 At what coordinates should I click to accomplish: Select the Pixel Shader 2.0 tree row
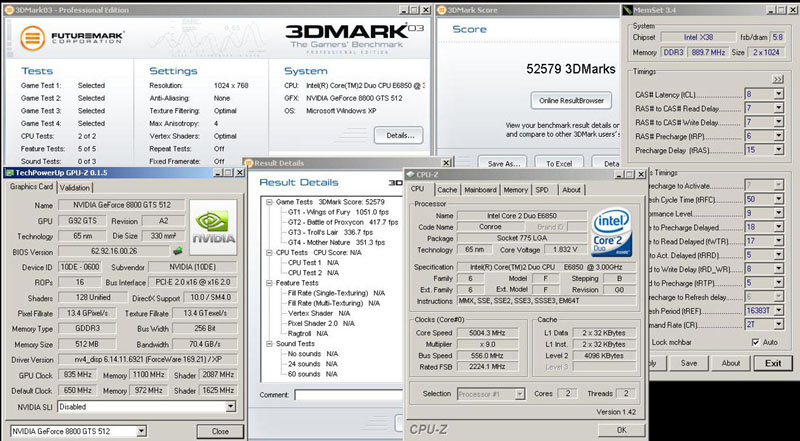(321, 323)
